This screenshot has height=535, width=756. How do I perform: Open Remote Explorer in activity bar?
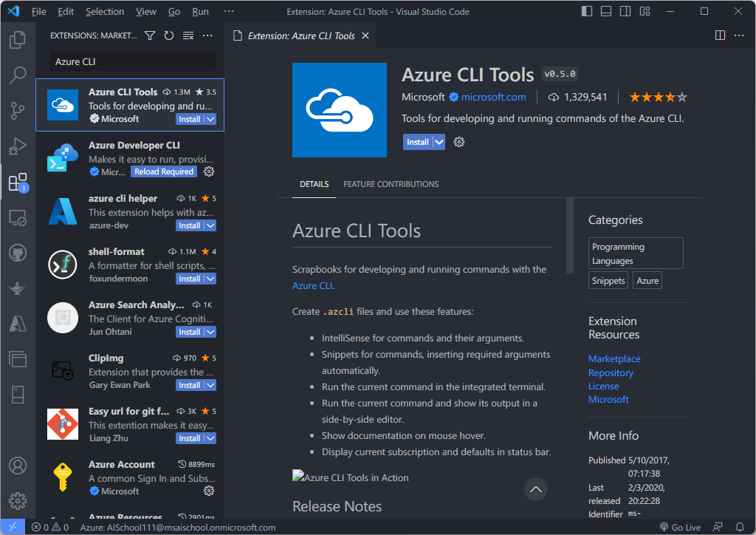[x=18, y=218]
